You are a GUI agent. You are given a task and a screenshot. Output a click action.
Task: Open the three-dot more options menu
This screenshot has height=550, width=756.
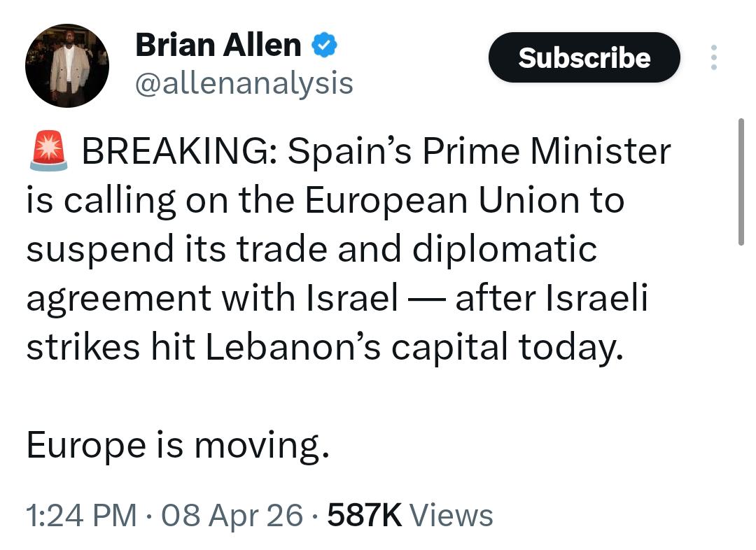point(713,57)
